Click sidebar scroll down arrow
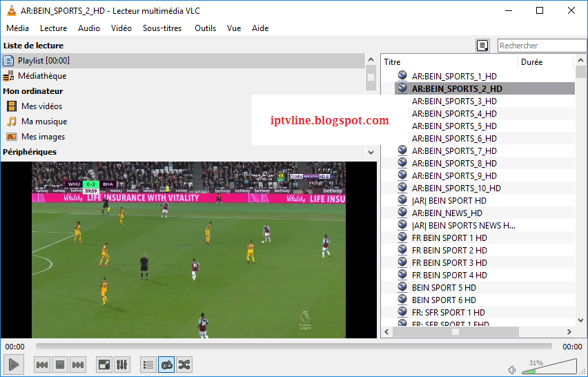Viewport: 588px width, 377px height. pos(371,153)
